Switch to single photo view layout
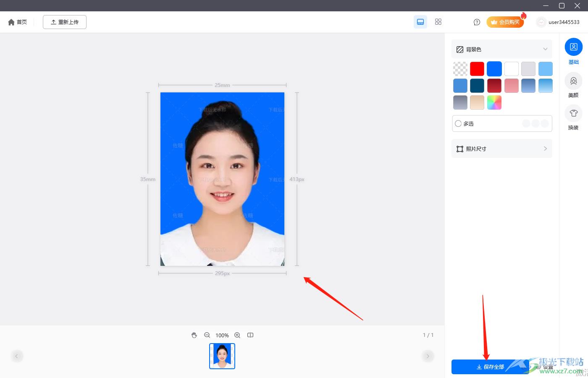Viewport: 588px width, 378px height. pos(420,22)
